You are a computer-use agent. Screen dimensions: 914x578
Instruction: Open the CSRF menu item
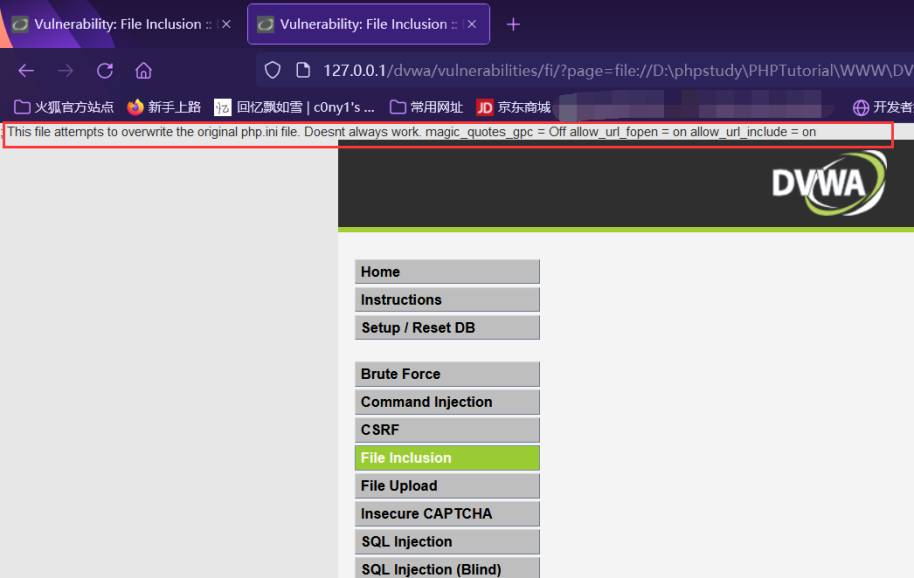[x=447, y=430]
